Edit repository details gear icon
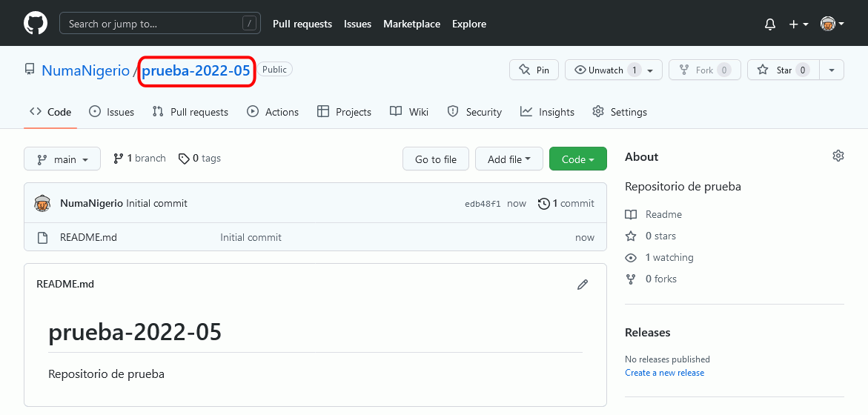 click(838, 156)
